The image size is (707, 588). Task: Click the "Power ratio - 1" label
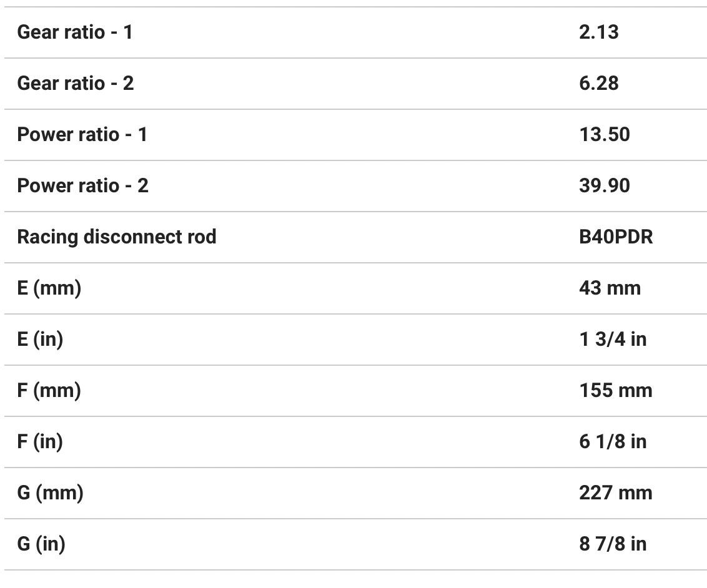[82, 135]
